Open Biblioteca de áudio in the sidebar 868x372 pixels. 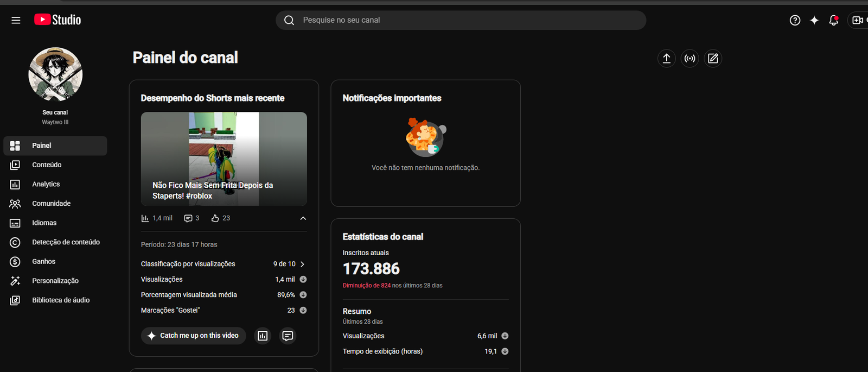tap(55, 300)
